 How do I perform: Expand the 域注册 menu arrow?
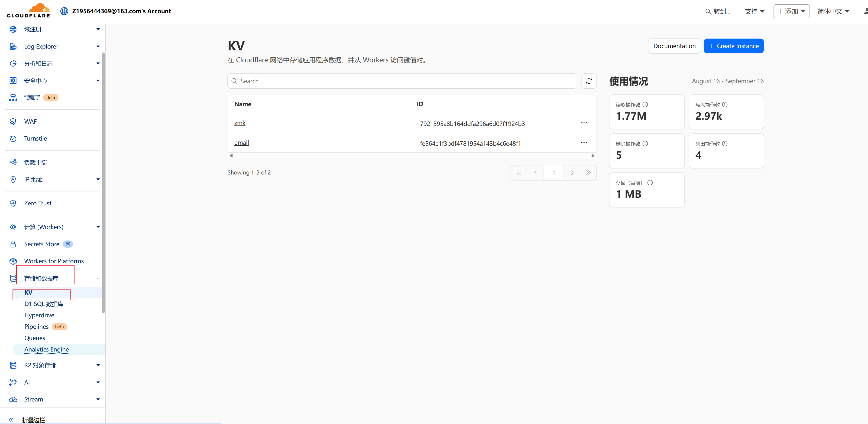[98, 29]
